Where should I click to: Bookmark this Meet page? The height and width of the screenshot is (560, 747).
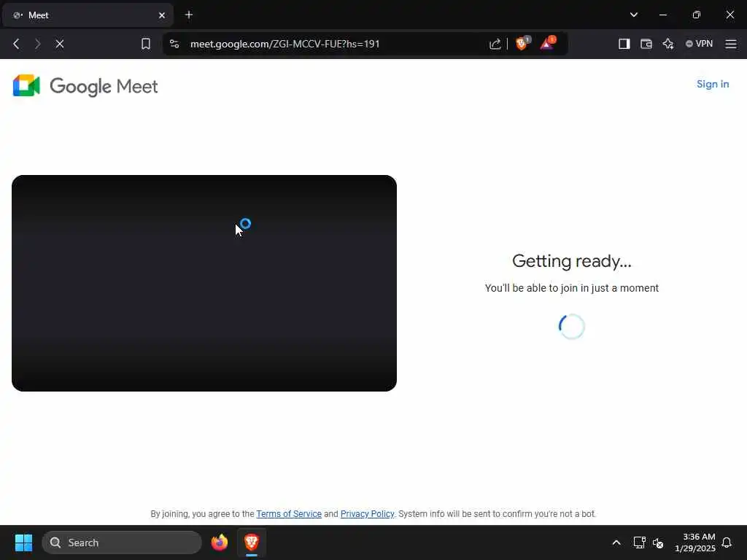146,44
